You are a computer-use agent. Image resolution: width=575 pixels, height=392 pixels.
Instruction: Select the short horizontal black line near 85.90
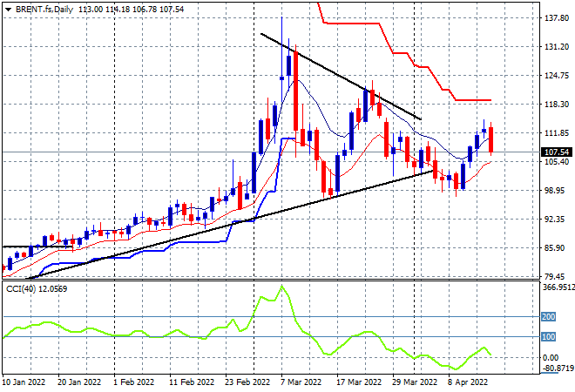pyautogui.click(x=37, y=247)
